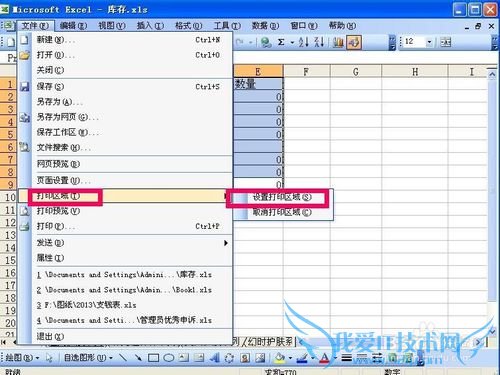Select the Arrow drawing tool
The width and height of the screenshot is (500, 375).
tap(138, 358)
